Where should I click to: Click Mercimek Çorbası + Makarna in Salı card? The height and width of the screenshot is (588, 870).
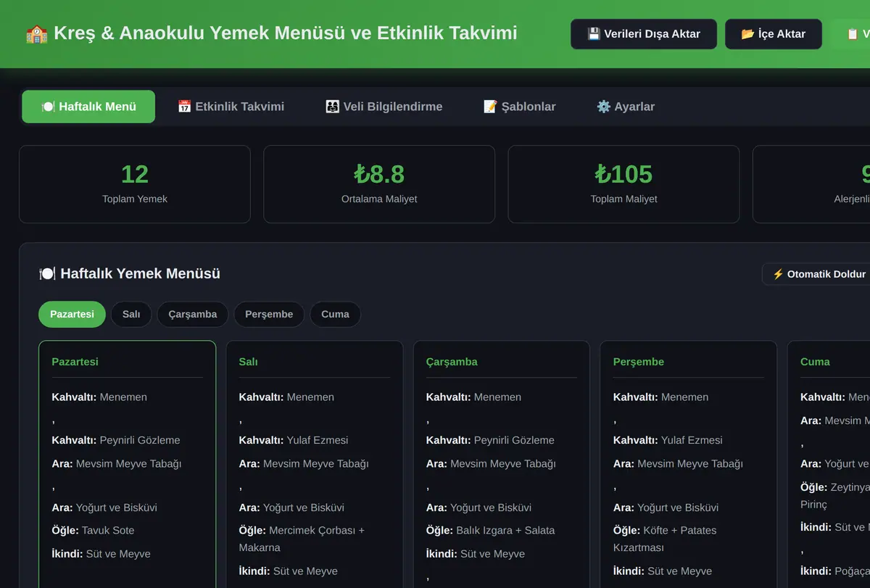[302, 539]
